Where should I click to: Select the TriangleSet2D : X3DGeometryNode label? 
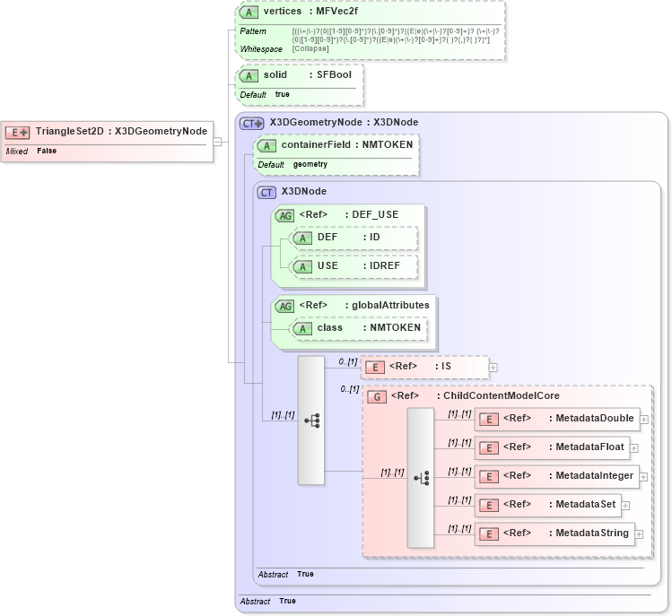(121, 131)
